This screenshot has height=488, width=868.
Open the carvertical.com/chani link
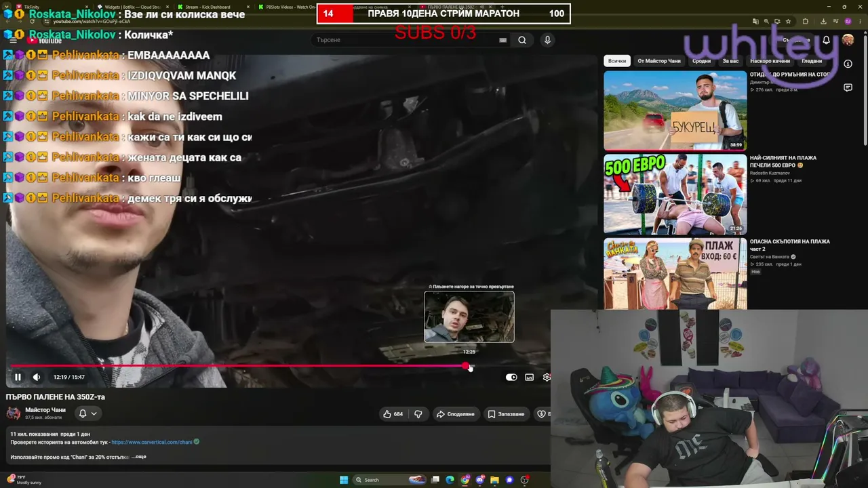click(x=152, y=442)
